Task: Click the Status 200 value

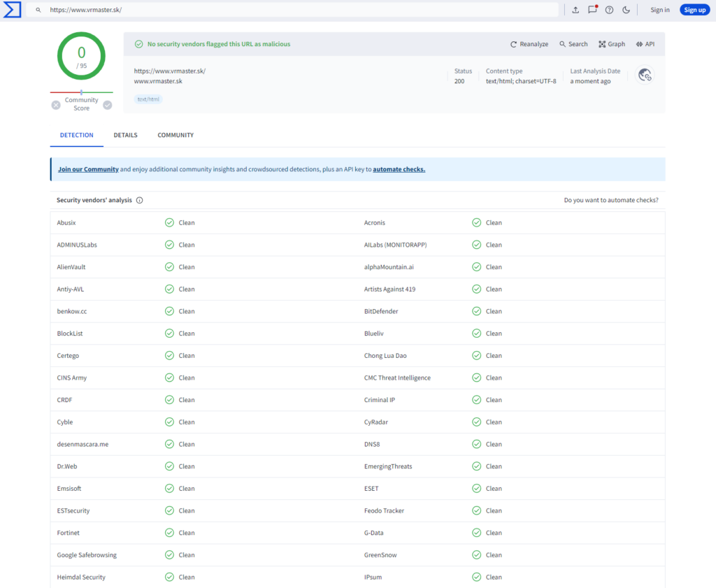Action: 459,81
